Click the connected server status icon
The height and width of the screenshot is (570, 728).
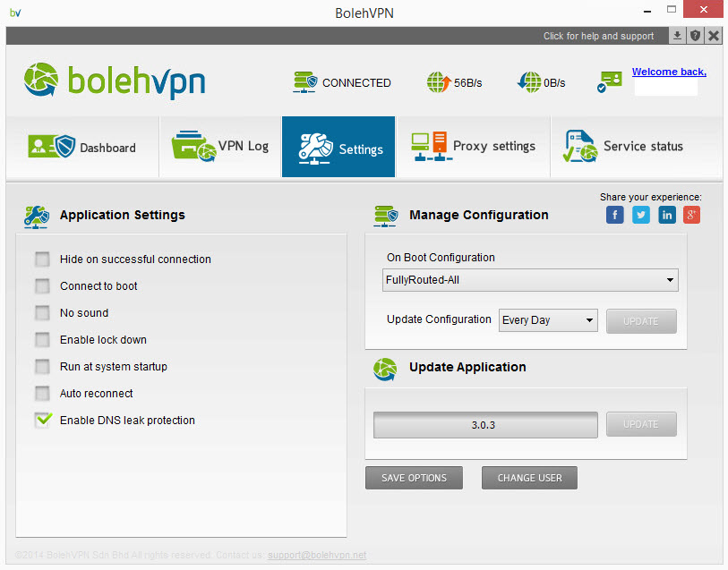tap(305, 82)
